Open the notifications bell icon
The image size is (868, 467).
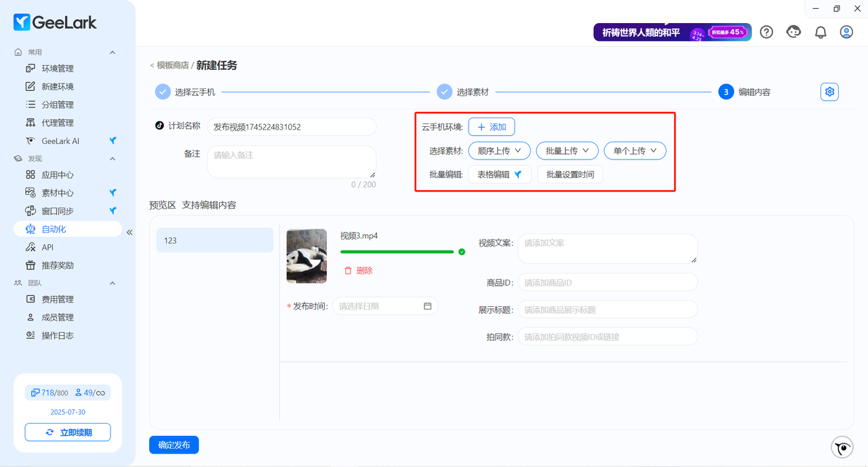coord(821,32)
